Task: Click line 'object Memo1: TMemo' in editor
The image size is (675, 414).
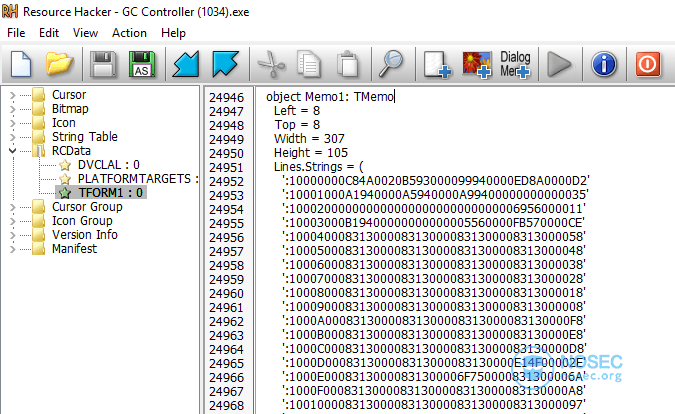Action: (330, 96)
